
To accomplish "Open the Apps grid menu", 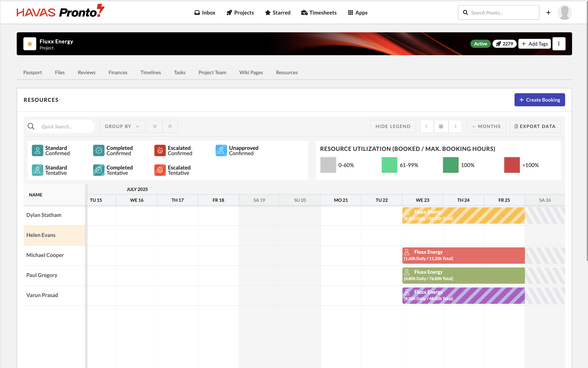I will 358,13.
